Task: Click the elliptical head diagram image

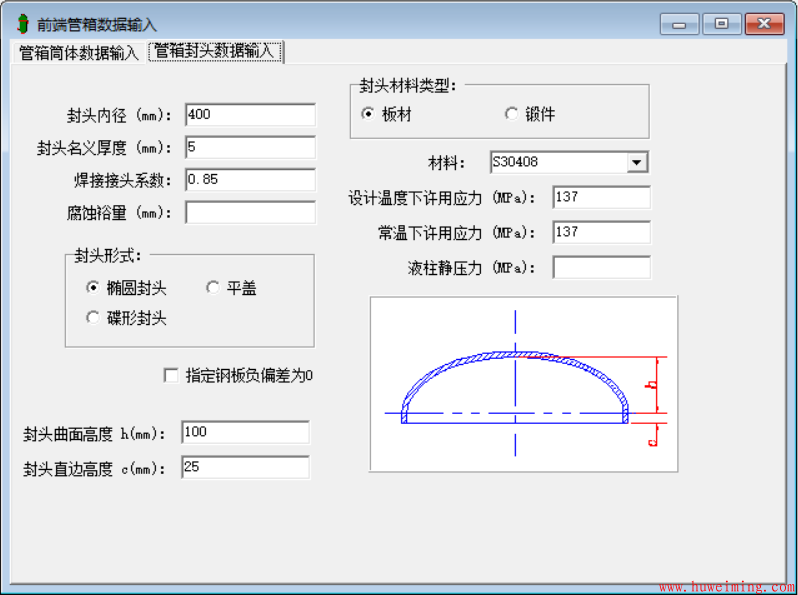Action: [x=524, y=384]
